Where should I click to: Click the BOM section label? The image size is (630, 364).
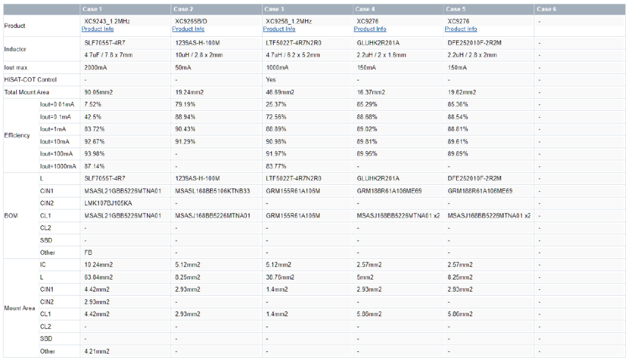[x=11, y=216]
